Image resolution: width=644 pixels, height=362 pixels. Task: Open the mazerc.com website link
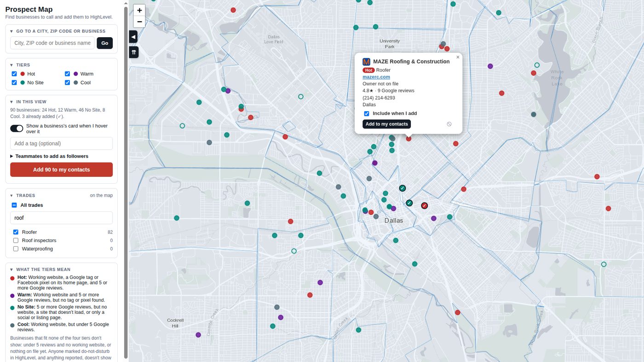click(376, 77)
